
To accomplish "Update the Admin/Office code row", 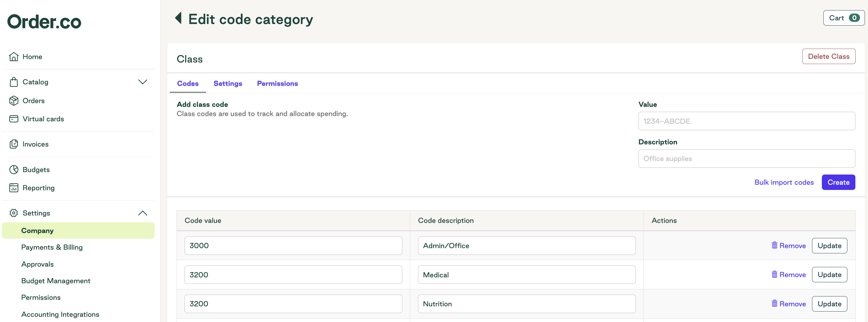I will click(x=829, y=245).
